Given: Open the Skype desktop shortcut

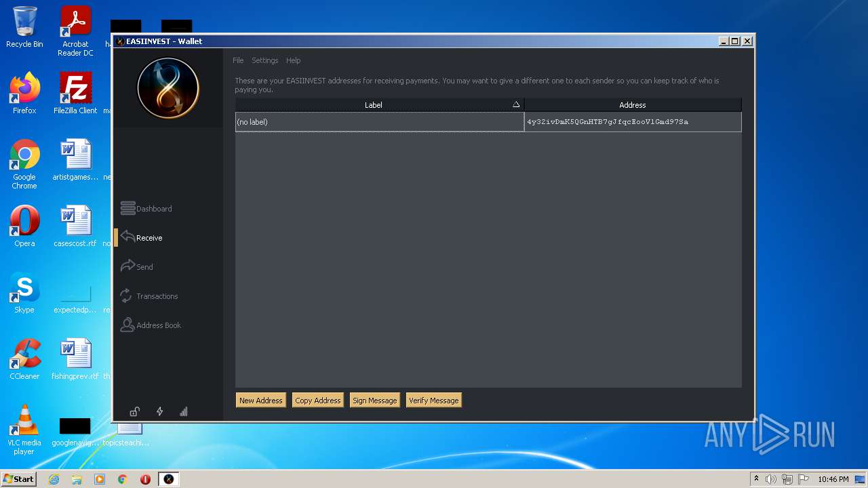Looking at the screenshot, I should pos(24,293).
